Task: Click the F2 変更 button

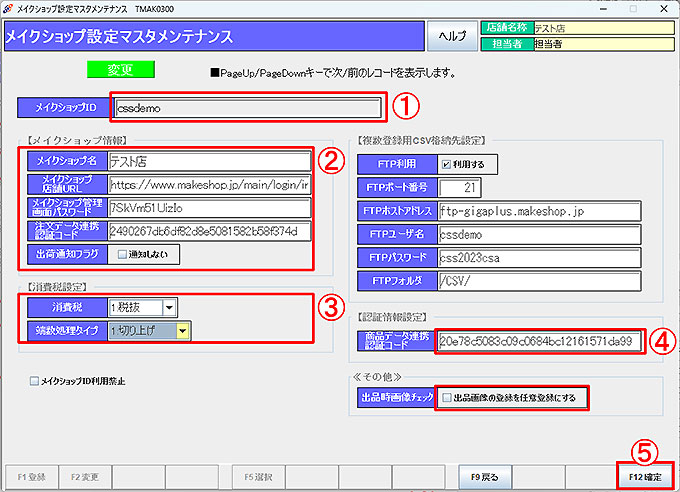Action: 85,477
